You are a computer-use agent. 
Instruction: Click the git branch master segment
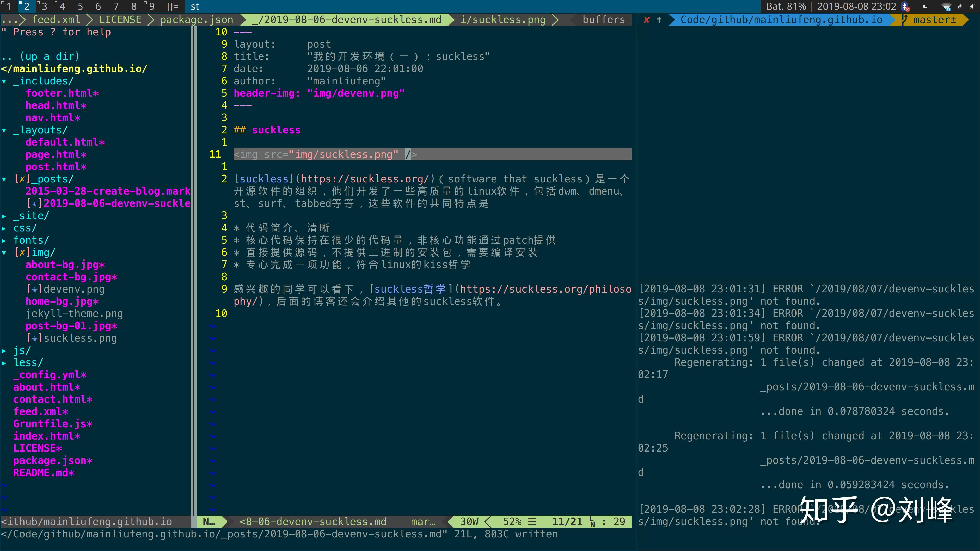pos(934,20)
